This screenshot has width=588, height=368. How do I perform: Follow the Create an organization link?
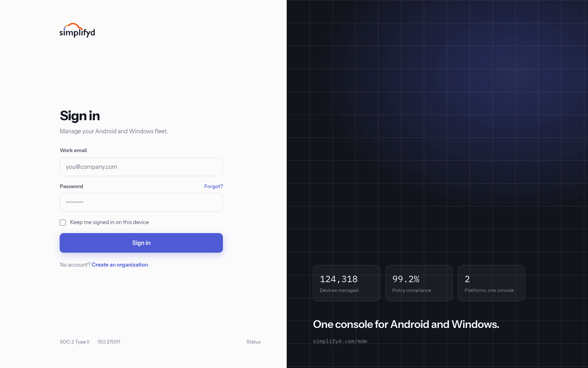point(120,265)
